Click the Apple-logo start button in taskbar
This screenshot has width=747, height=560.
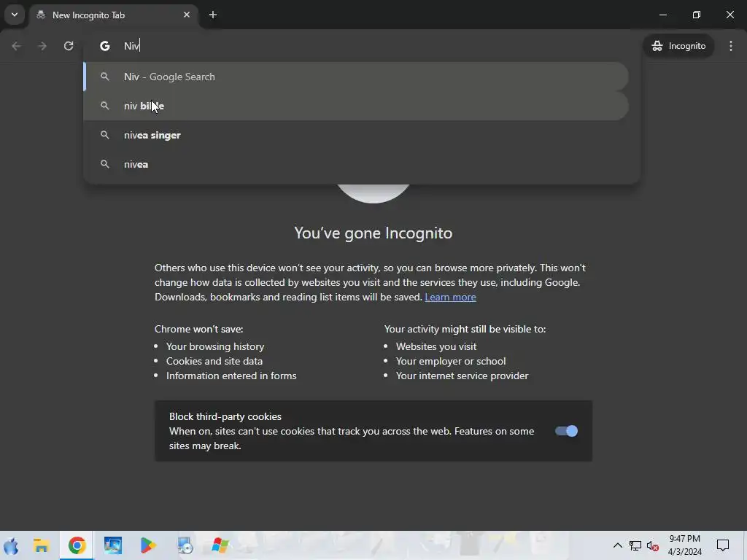11,545
